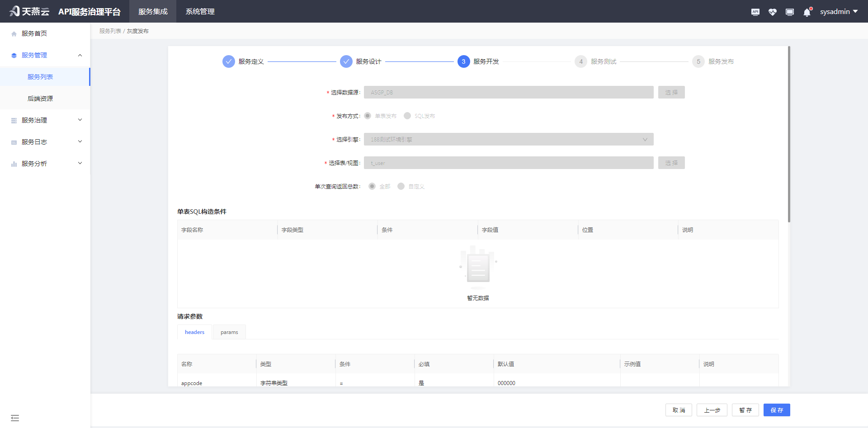Click 选择 next to the 选择表/视图 field
Screen dimensions: 868x428
[671, 163]
